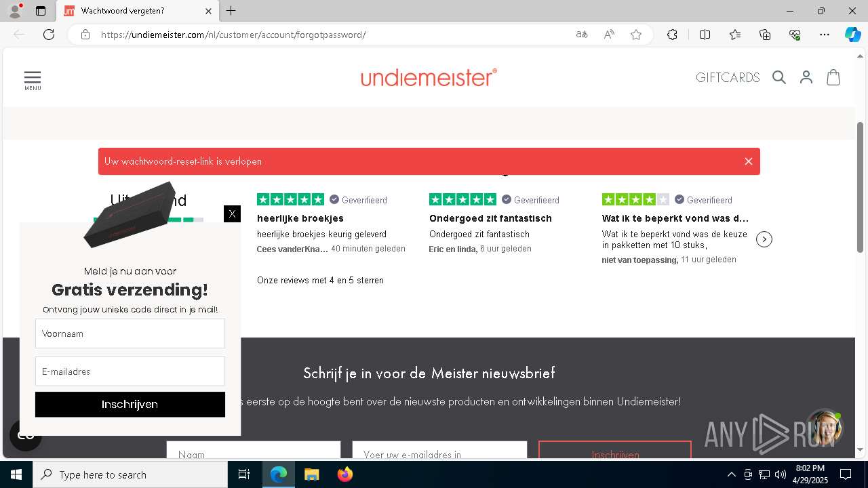Open Copilot icon in browser toolbar
868x488 pixels.
click(x=852, y=35)
